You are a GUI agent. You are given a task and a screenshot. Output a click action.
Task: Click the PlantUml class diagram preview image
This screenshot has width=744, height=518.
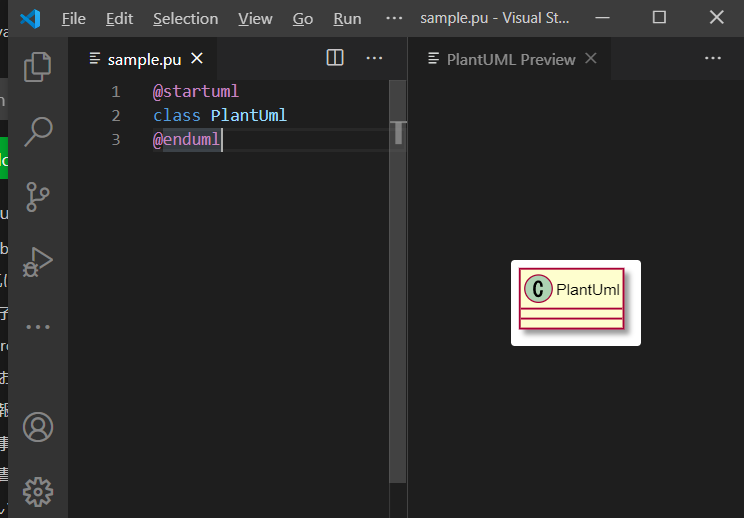[576, 303]
